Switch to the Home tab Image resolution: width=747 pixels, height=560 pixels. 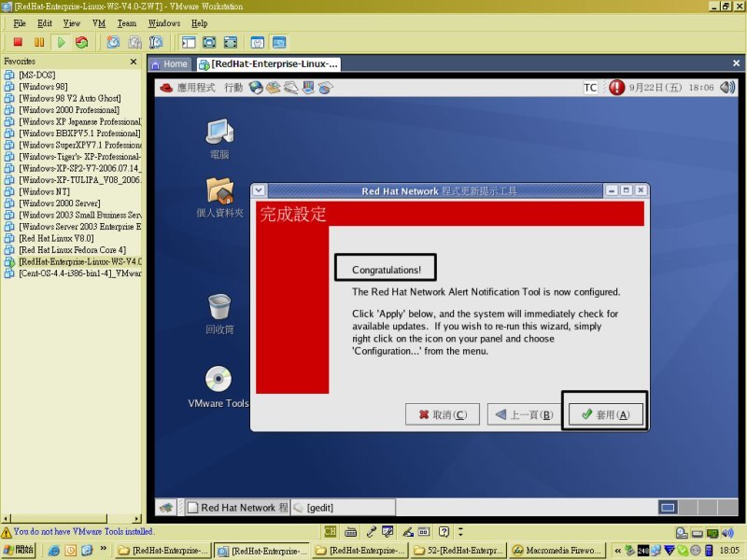tap(170, 64)
